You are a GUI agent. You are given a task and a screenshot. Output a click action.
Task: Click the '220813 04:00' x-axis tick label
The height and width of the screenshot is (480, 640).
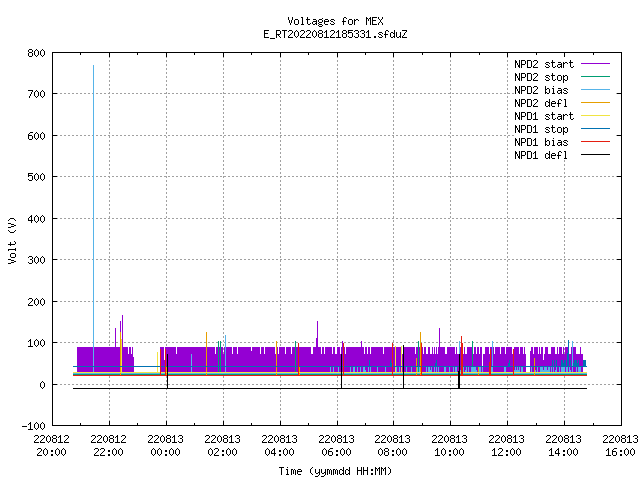pyautogui.click(x=280, y=446)
